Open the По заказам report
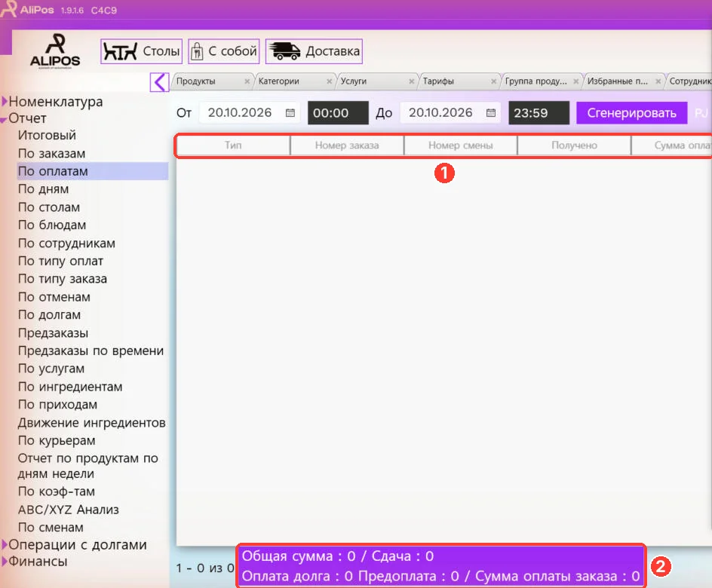This screenshot has width=712, height=588. tap(52, 153)
